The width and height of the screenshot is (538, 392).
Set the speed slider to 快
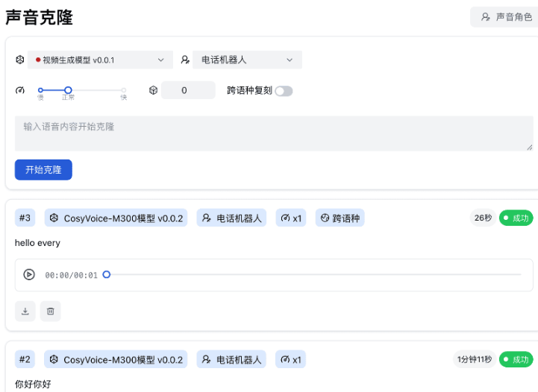pos(124,90)
